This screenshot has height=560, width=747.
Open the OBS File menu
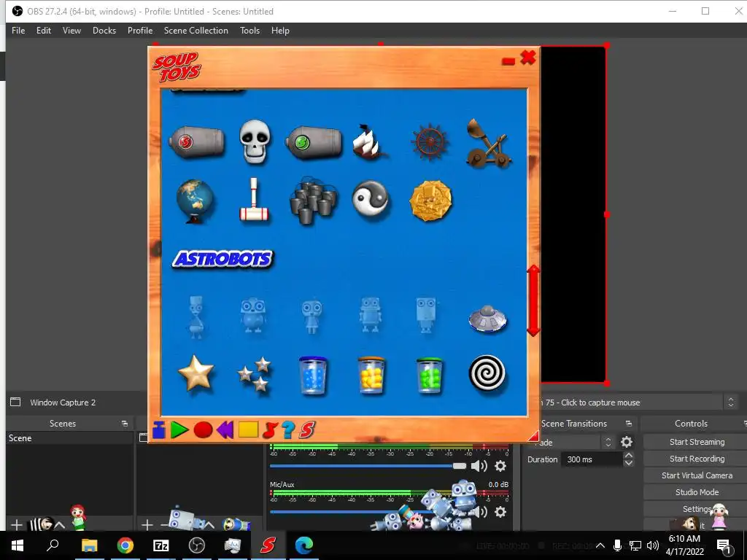[x=18, y=31]
